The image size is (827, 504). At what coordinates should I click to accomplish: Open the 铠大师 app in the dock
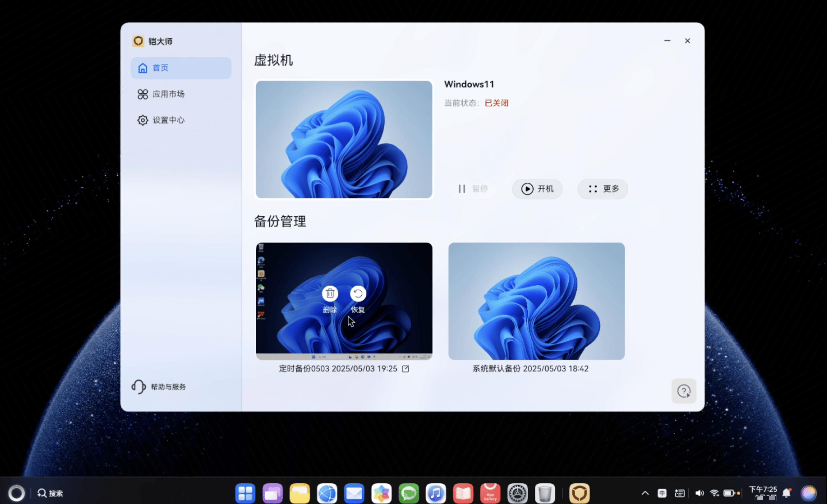click(x=579, y=493)
